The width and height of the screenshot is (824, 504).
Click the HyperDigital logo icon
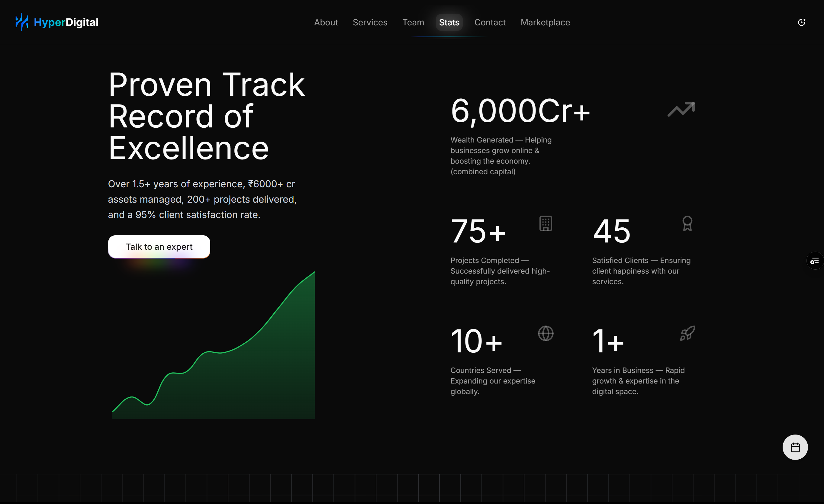(x=22, y=22)
